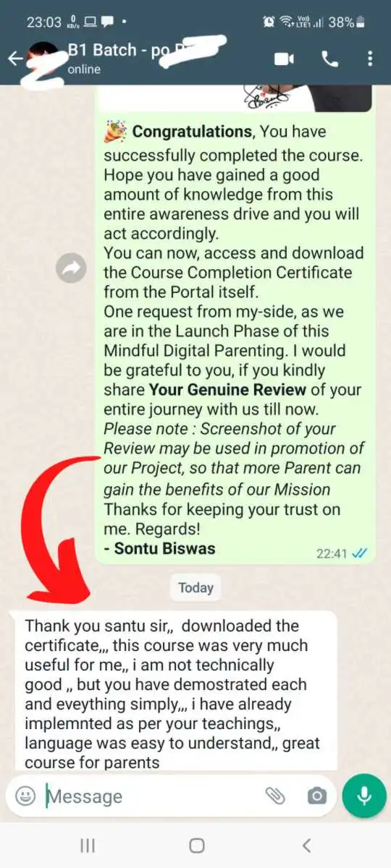Screen dimensions: 391x868
Task: Record a voice message with microphone
Action: (x=364, y=796)
